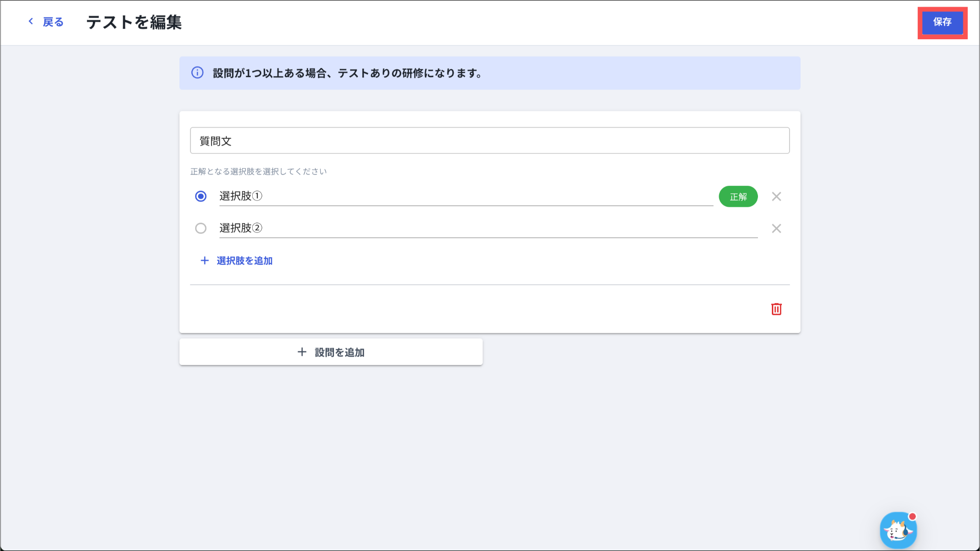
Task: Focus the 質問文 question text field
Action: 490,141
